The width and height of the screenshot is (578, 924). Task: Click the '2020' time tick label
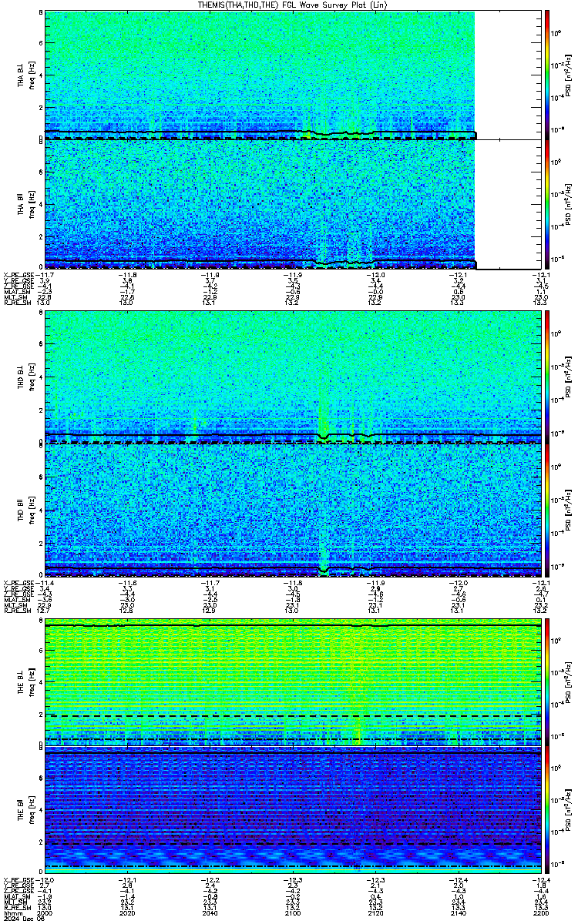pos(126,912)
